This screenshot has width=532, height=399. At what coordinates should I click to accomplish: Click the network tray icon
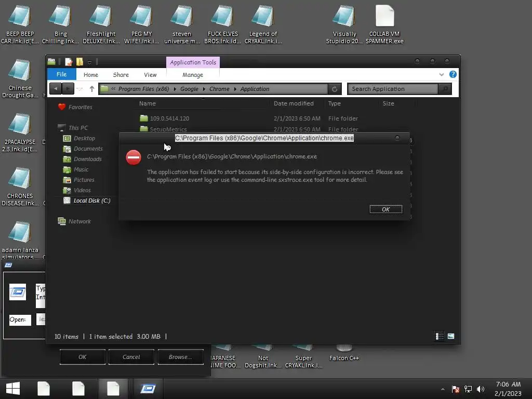(468, 389)
